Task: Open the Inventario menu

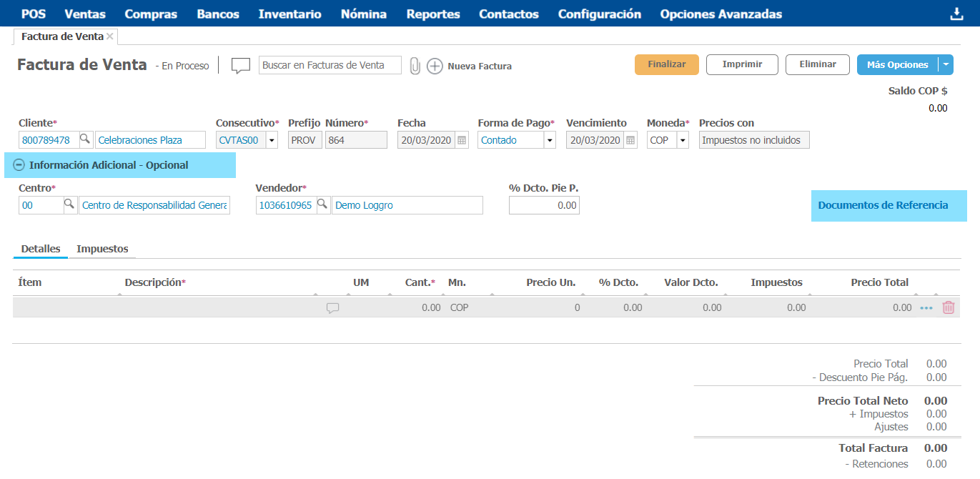Action: [x=289, y=14]
